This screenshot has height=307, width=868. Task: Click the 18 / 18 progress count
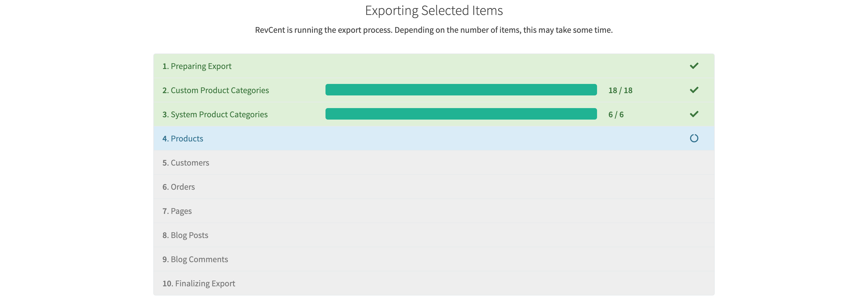click(620, 91)
